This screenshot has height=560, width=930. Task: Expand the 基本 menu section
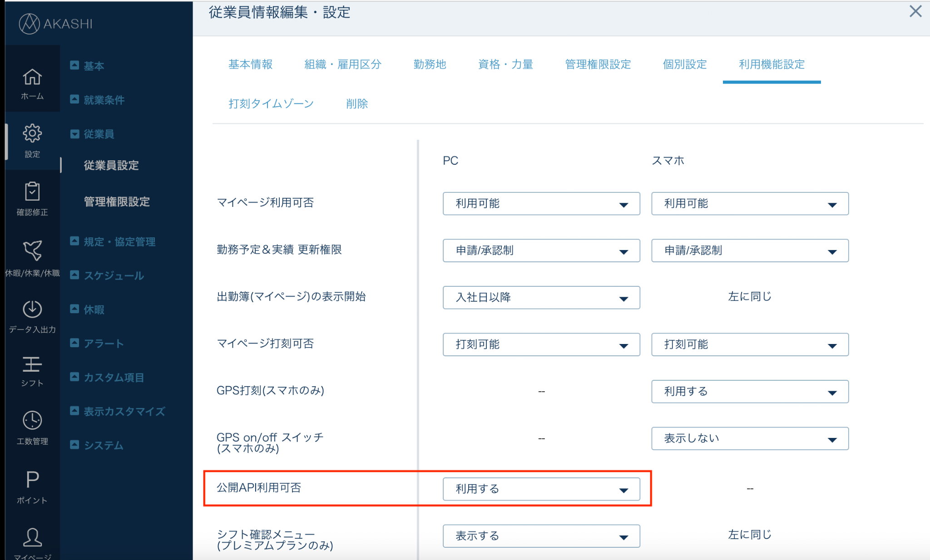pos(87,66)
